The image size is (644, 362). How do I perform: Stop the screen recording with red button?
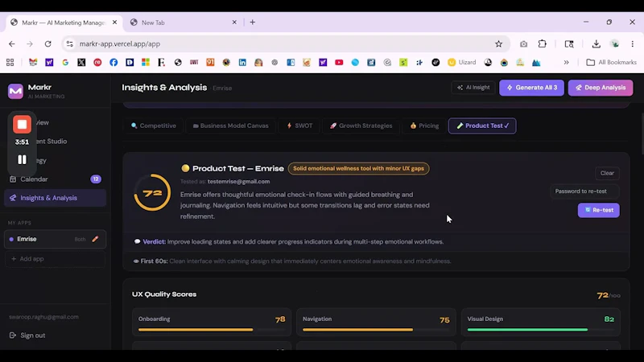22,125
